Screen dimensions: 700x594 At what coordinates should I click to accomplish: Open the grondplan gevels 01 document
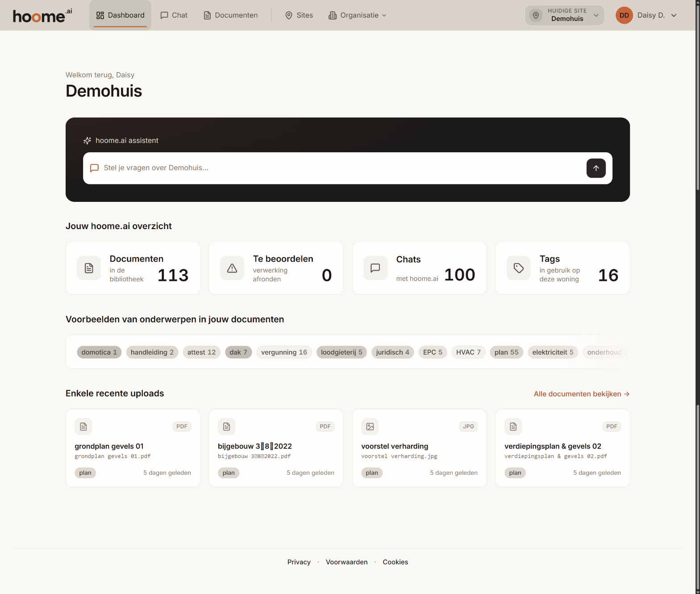pos(133,448)
